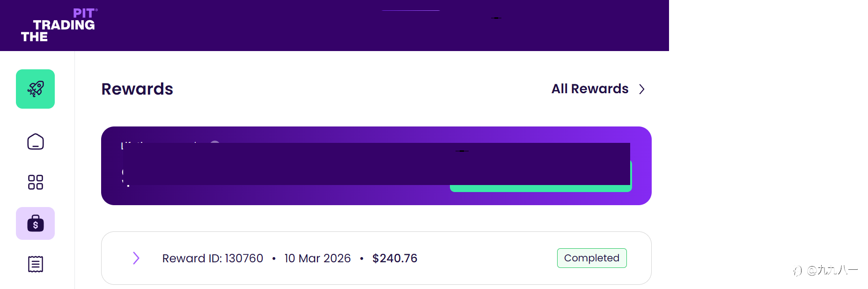Select the four-squares dashboard grid icon
868x289 pixels.
(x=35, y=182)
